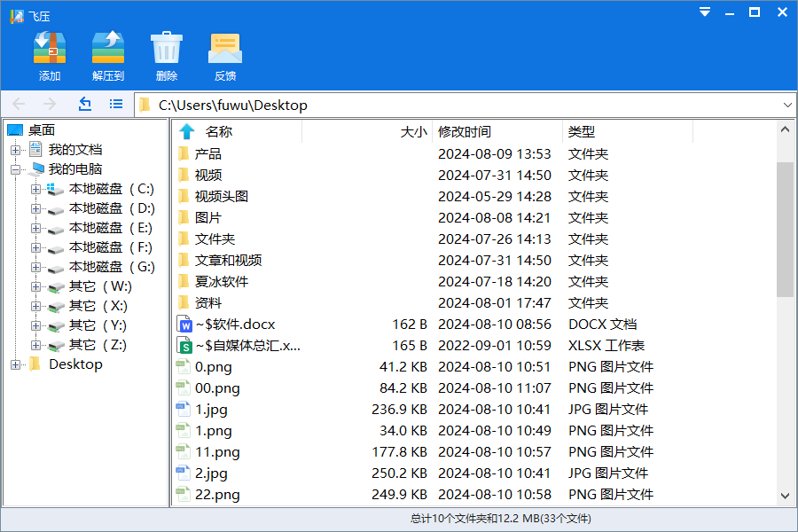
Task: Click the XLSX 工作表 type cell
Action: (606, 346)
